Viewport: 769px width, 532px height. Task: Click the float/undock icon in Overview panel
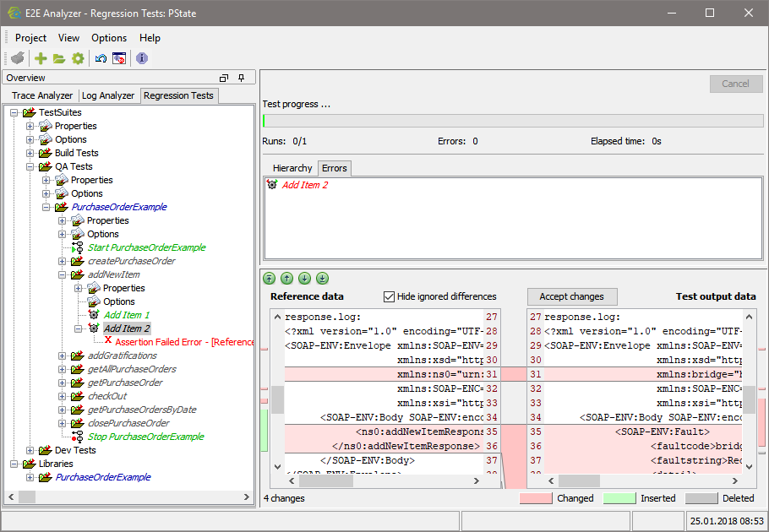(x=224, y=77)
